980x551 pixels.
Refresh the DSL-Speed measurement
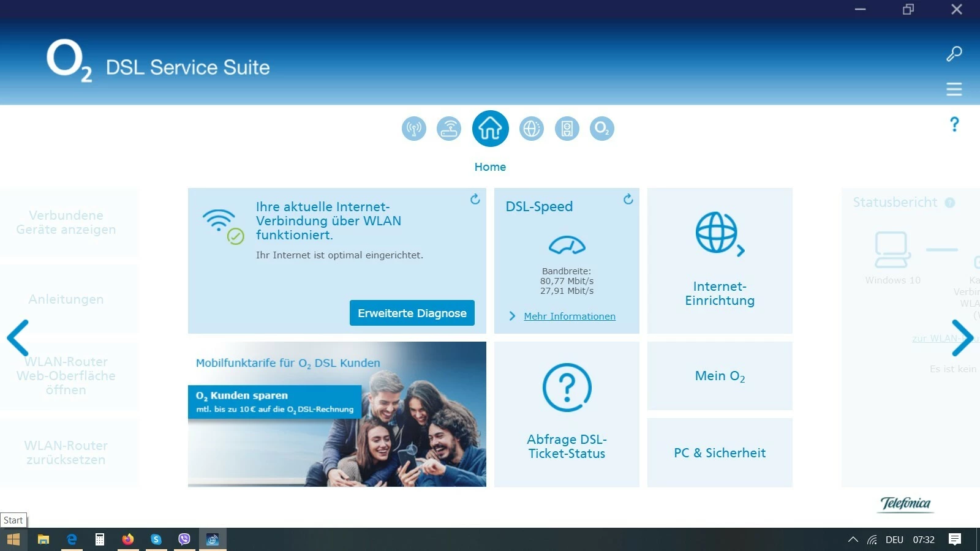click(628, 199)
